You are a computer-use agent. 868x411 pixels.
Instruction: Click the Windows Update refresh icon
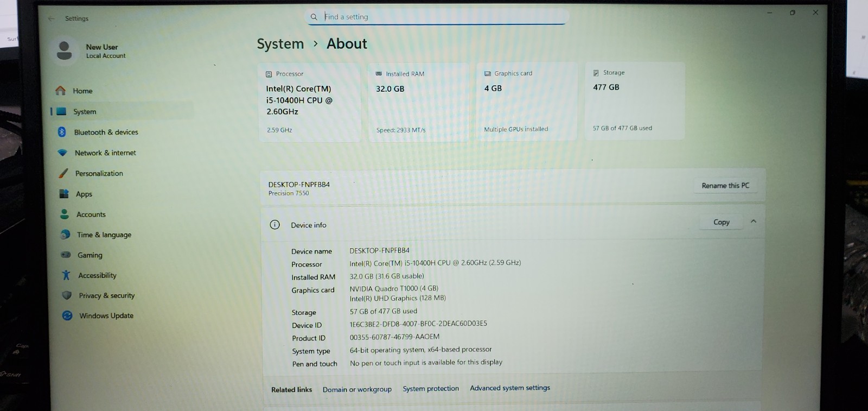pyautogui.click(x=67, y=315)
